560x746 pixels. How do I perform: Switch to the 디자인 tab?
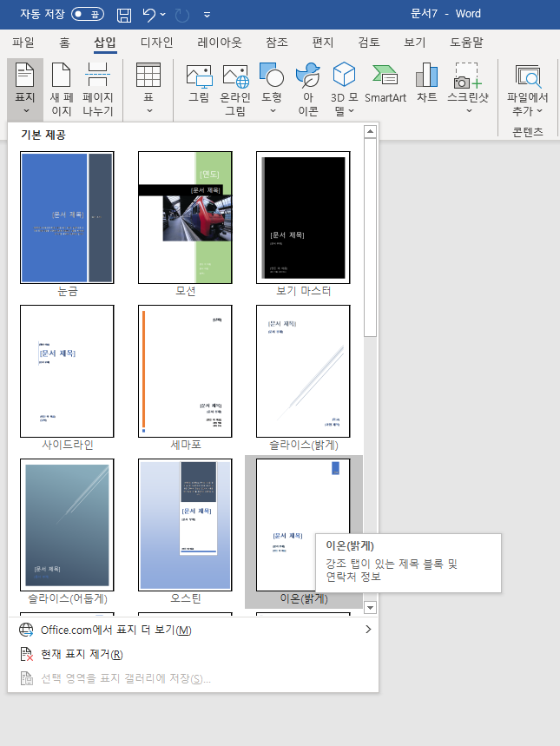click(x=156, y=43)
